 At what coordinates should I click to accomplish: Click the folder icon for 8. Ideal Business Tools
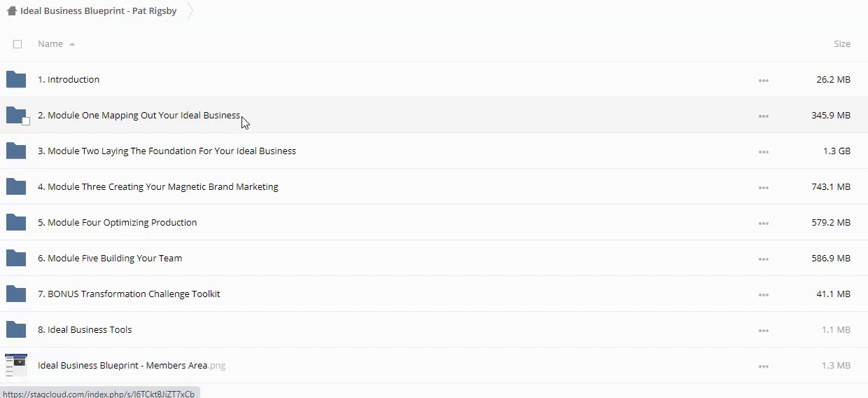coord(16,330)
